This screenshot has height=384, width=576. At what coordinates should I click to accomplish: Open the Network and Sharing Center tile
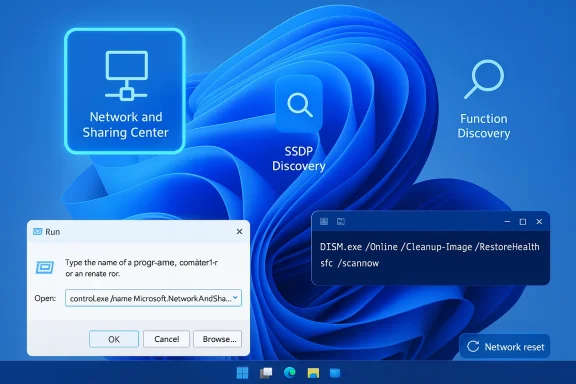point(125,91)
